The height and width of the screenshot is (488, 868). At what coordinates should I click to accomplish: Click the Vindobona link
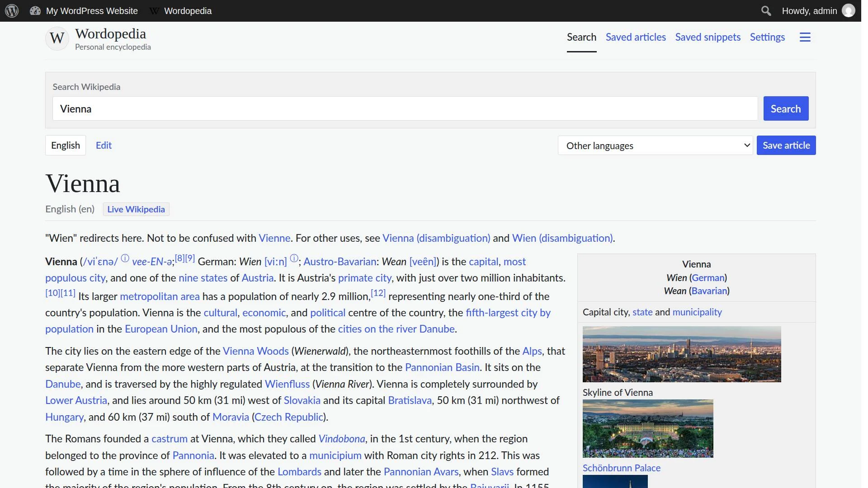coord(342,439)
